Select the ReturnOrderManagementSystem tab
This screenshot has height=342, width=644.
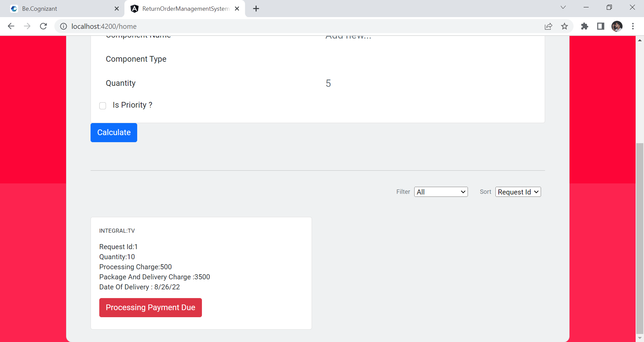[x=184, y=9]
